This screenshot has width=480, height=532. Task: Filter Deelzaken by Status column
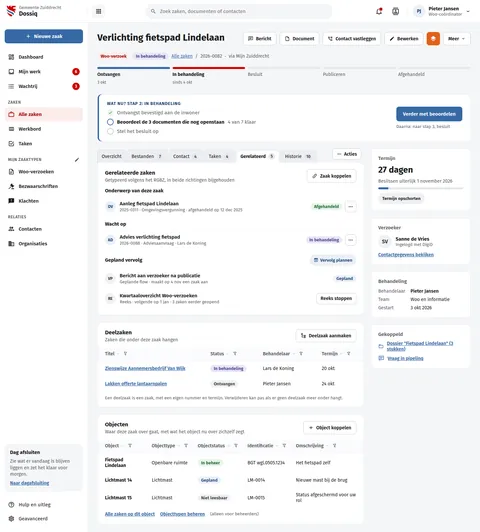coord(234,354)
